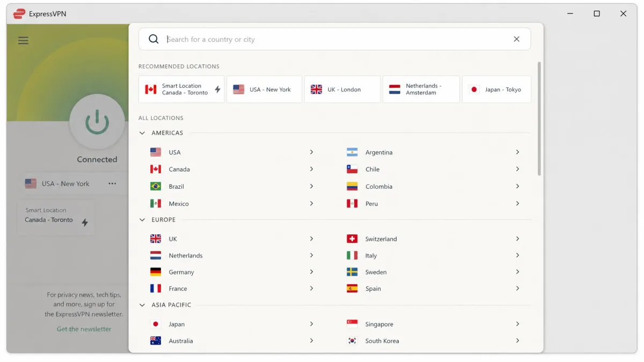Choose Japan - Tokyo recommended card
Viewport: 644px width, 362px height.
click(x=497, y=89)
